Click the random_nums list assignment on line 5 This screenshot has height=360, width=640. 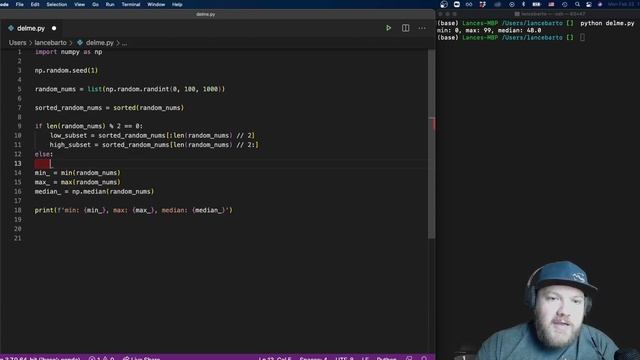pos(130,89)
